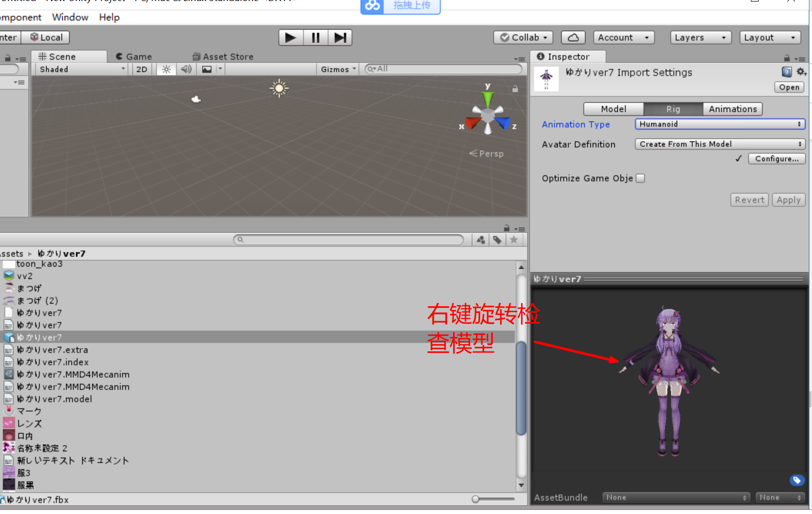This screenshot has width=812, height=514.
Task: Click the Open button in Inspector
Action: pos(789,87)
